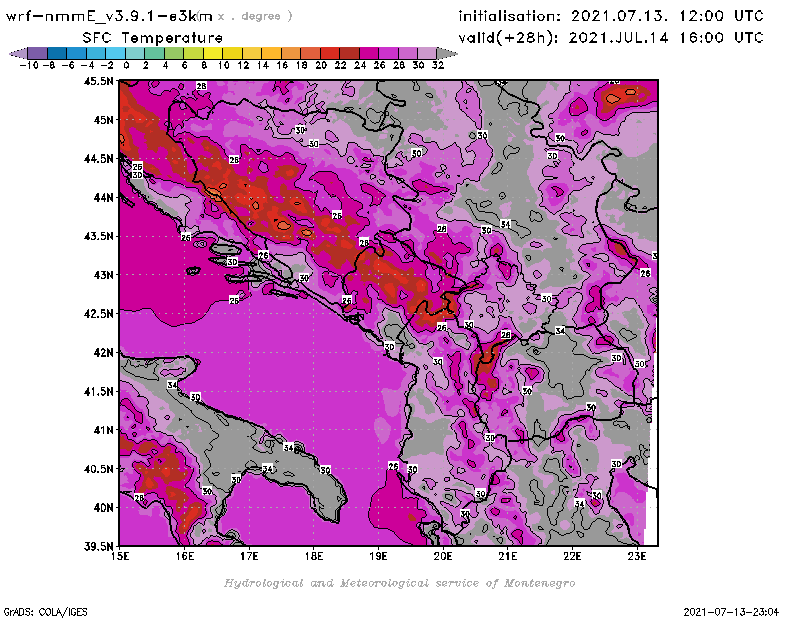Click the "42.5N" latitude label

98,313
